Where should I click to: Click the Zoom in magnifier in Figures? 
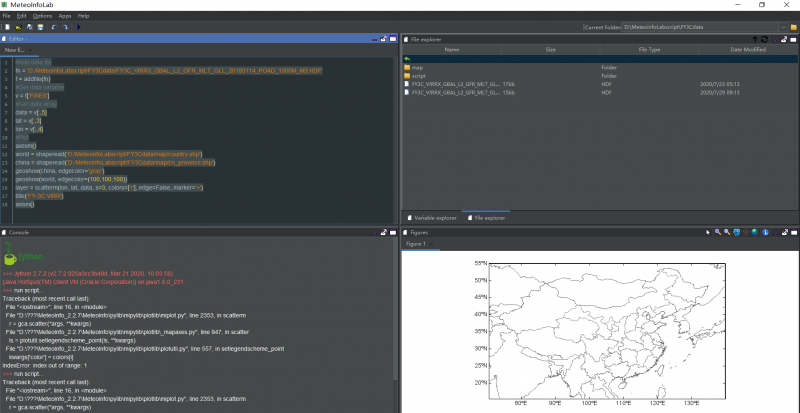click(717, 232)
